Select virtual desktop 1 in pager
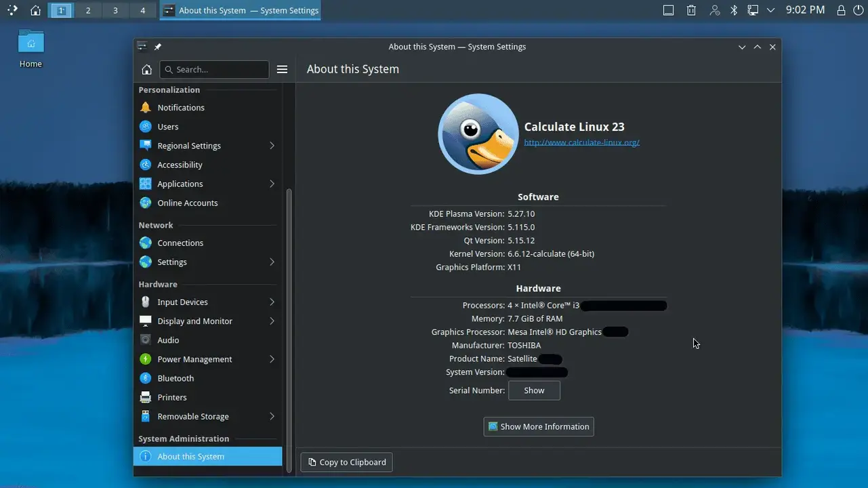The image size is (868, 488). click(x=61, y=10)
